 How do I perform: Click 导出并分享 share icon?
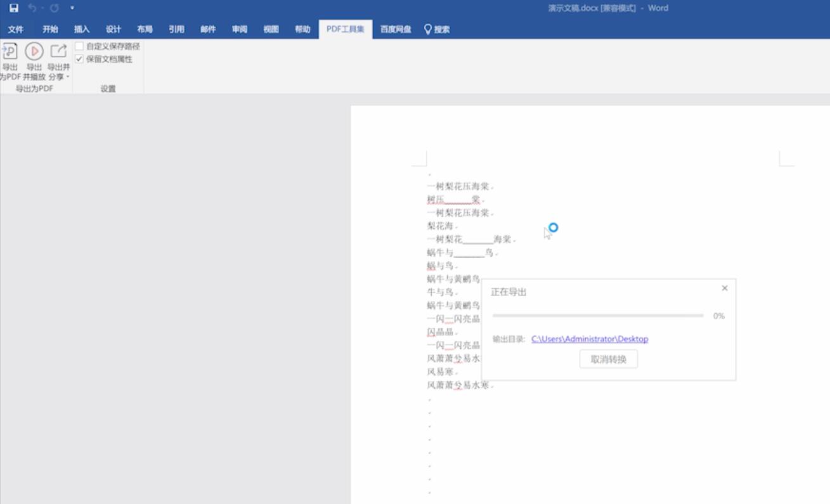click(58, 51)
